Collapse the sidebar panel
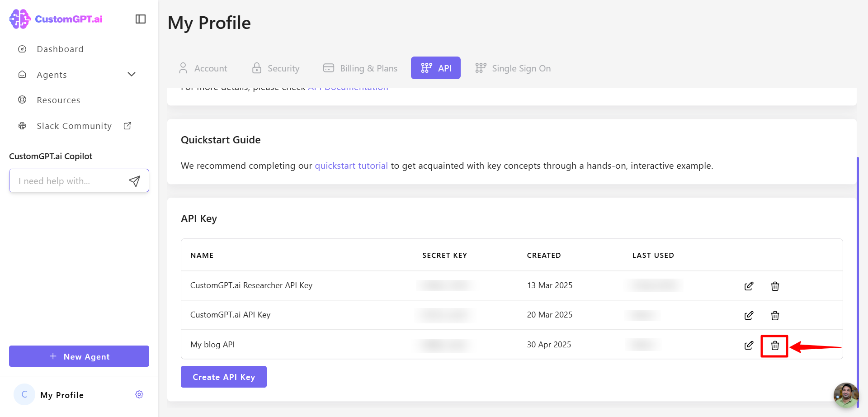This screenshot has width=868, height=417. pos(141,19)
